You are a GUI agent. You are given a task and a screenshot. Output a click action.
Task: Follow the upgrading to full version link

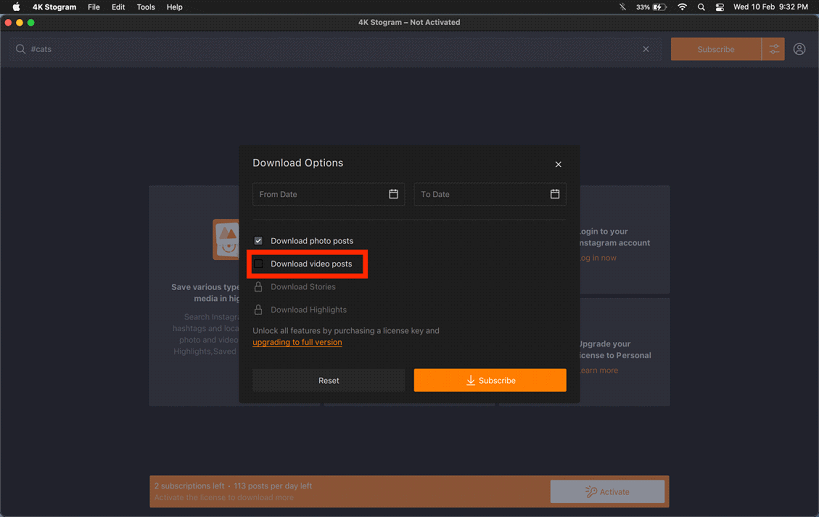(x=297, y=342)
